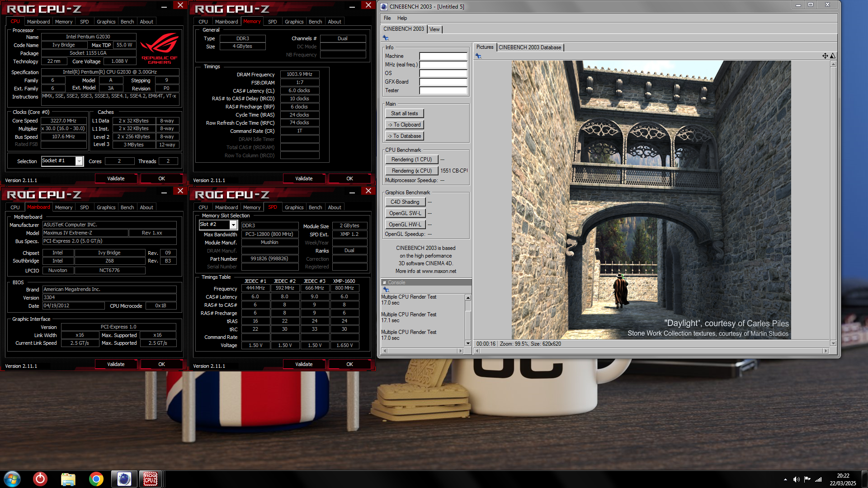Viewport: 868px width, 488px height.
Task: Click the MHz (real freq.) input field
Action: tap(443, 65)
